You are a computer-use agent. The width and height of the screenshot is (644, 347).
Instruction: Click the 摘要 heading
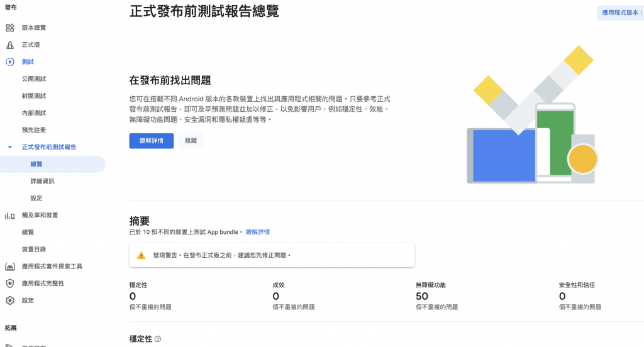(x=140, y=221)
